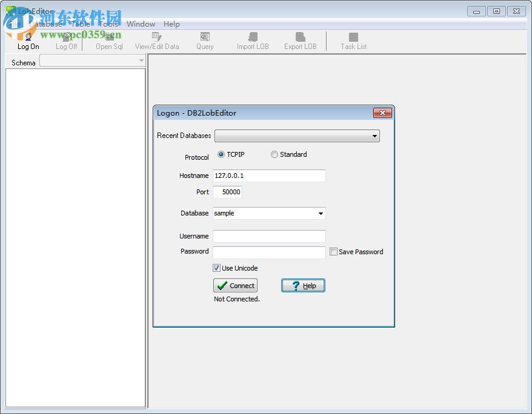Enable the Save Password checkbox
This screenshot has height=414, width=532.
(x=333, y=252)
